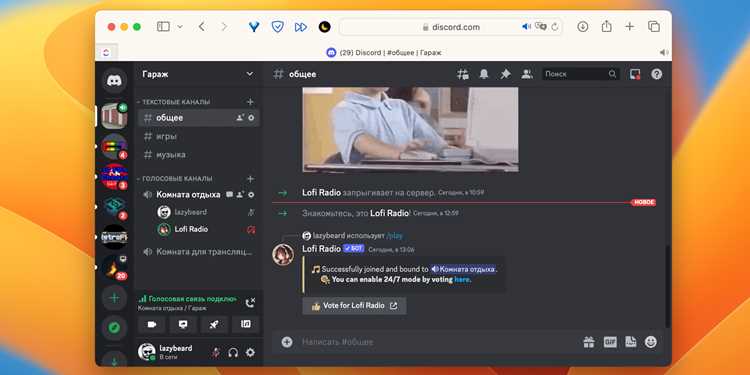Click the download apps arrow icon
The image size is (750, 375).
(114, 361)
